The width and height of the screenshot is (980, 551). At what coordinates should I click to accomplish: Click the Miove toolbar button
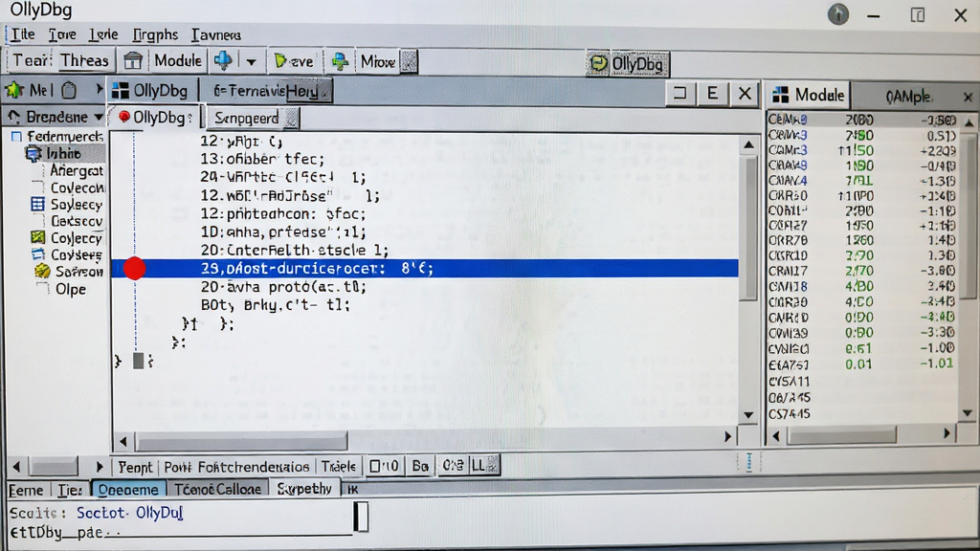click(x=377, y=62)
